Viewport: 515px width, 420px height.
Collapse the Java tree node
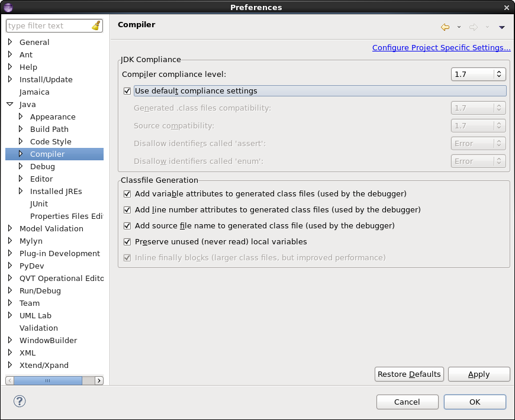click(10, 104)
